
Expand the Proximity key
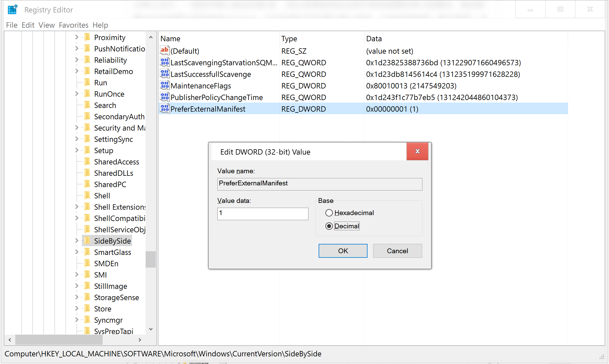point(77,37)
